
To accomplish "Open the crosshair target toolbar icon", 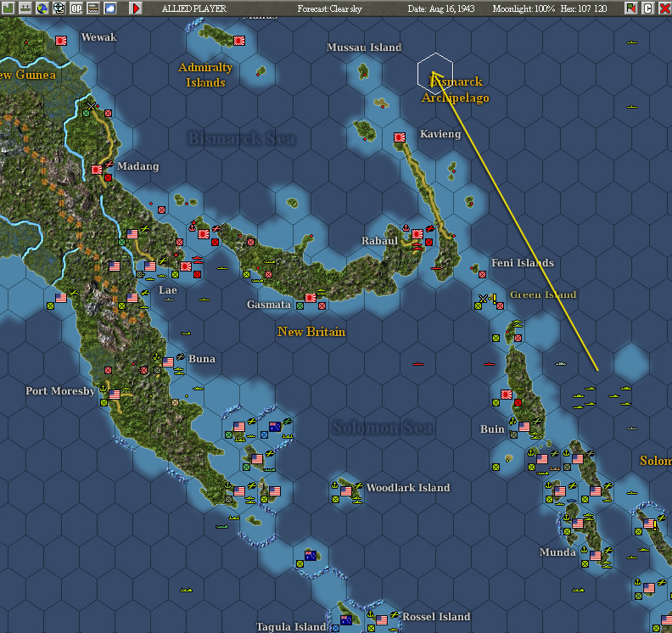I will pyautogui.click(x=59, y=8).
